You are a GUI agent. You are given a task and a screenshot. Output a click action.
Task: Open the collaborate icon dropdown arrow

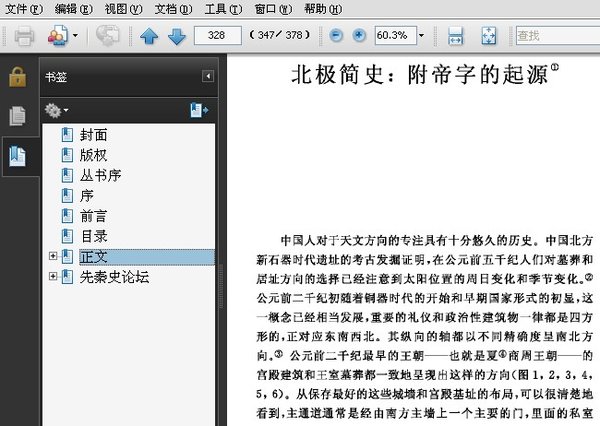[x=75, y=36]
